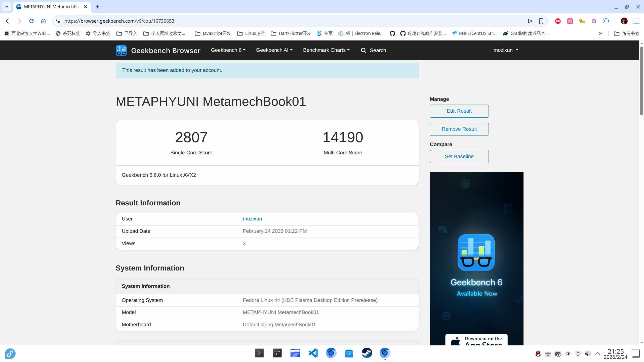Expand the Geekbench 6 dropdown menu

pos(228,50)
